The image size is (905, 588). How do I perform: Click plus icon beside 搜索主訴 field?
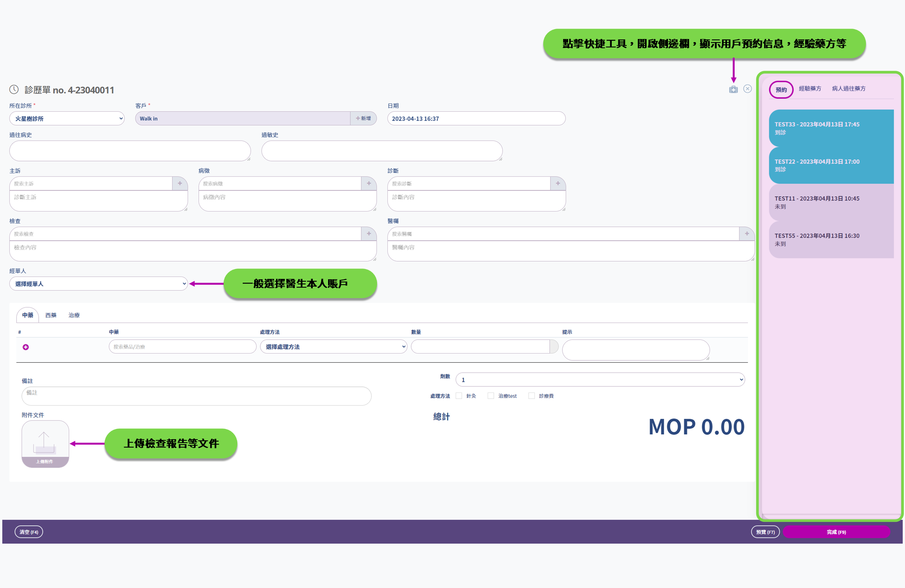coord(180,183)
